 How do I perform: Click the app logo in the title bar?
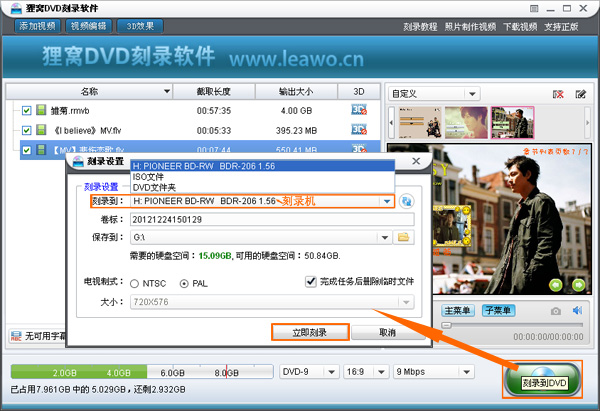[16, 8]
